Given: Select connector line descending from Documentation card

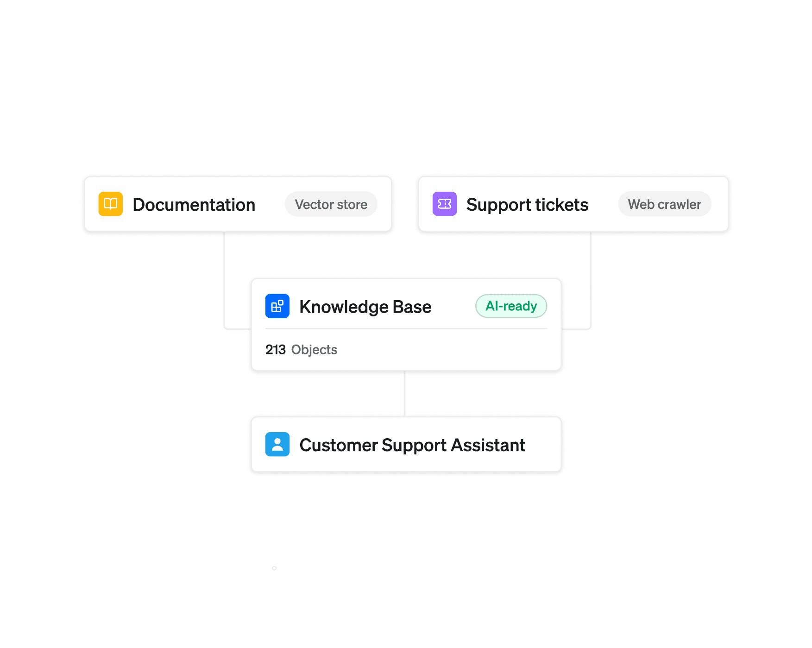Looking at the screenshot, I should (x=225, y=280).
